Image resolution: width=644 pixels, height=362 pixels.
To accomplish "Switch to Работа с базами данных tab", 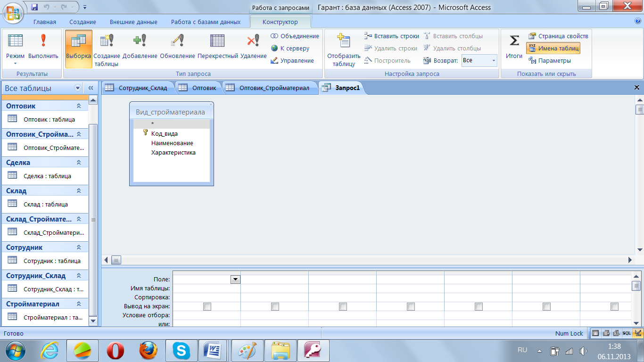I will pyautogui.click(x=206, y=22).
